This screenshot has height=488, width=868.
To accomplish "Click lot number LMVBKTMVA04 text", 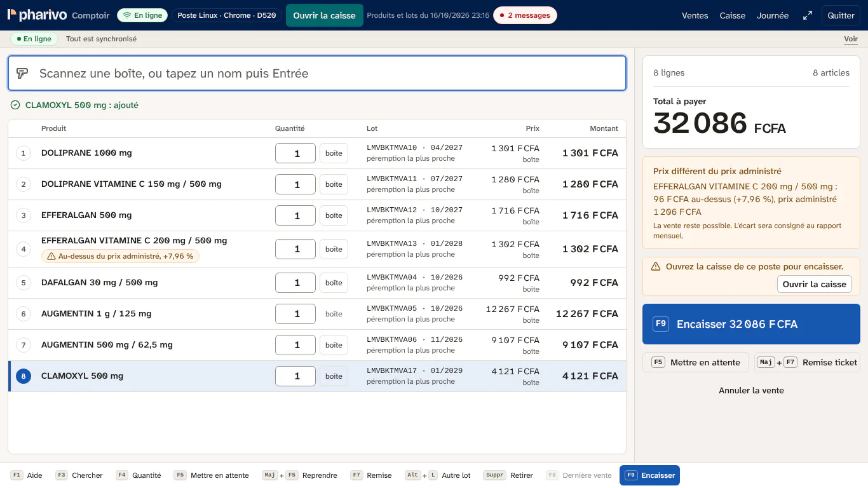I will [x=391, y=277].
